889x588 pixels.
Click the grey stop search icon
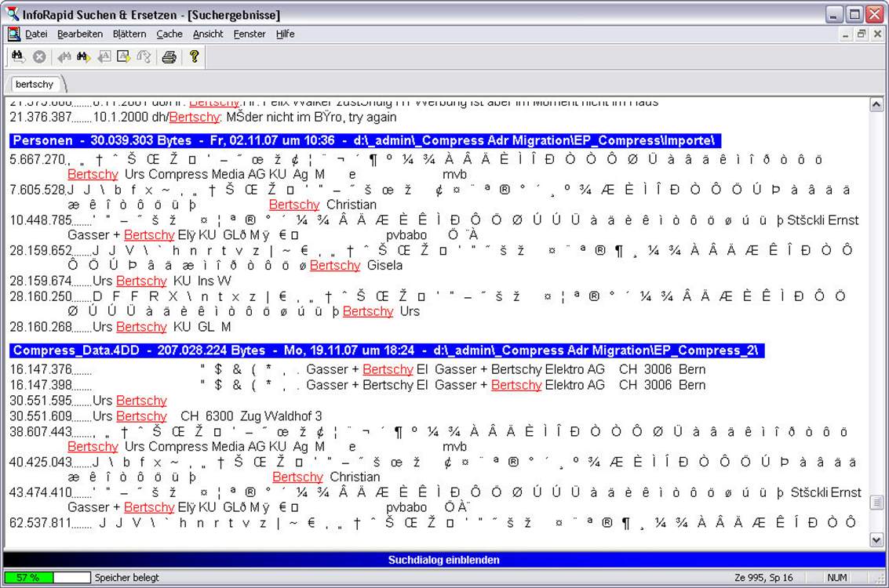pyautogui.click(x=39, y=56)
